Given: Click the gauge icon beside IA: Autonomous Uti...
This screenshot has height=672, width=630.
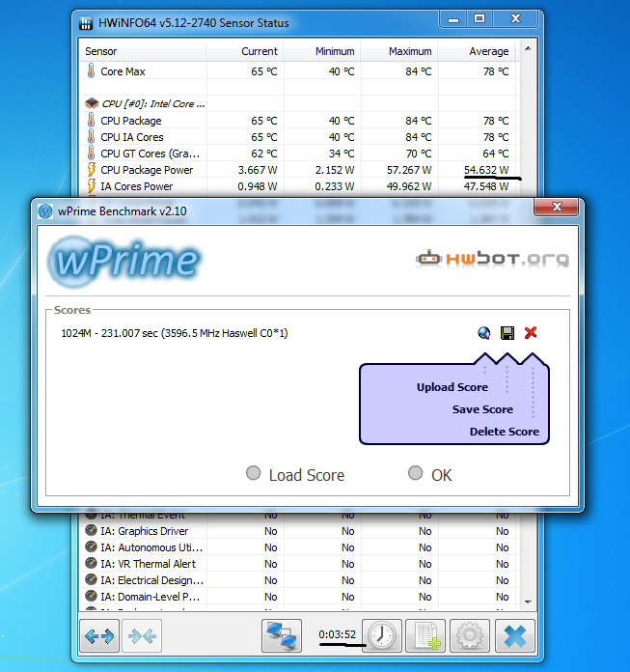Looking at the screenshot, I should click(91, 546).
